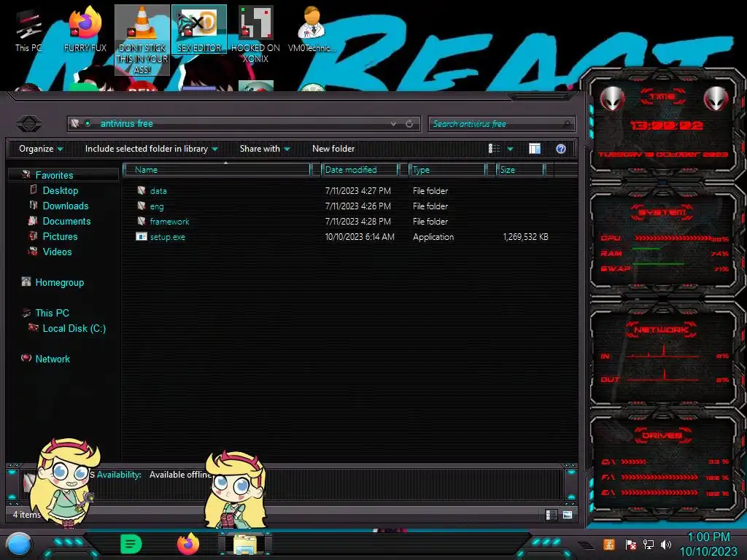Click the volume speaker tray icon
747x560 pixels.
click(x=666, y=544)
